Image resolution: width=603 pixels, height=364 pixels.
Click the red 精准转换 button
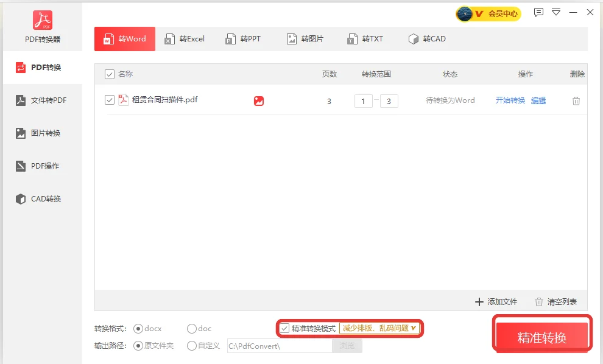tap(542, 337)
